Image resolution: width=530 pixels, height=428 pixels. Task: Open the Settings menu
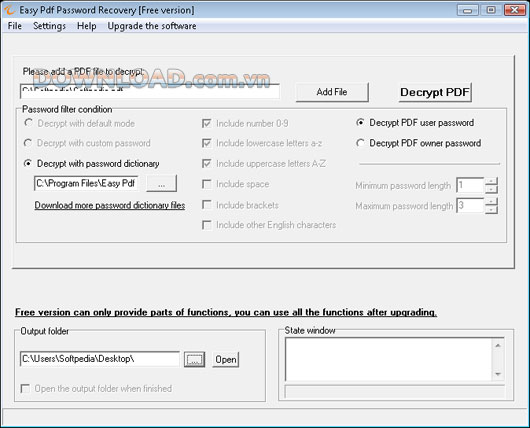point(49,26)
